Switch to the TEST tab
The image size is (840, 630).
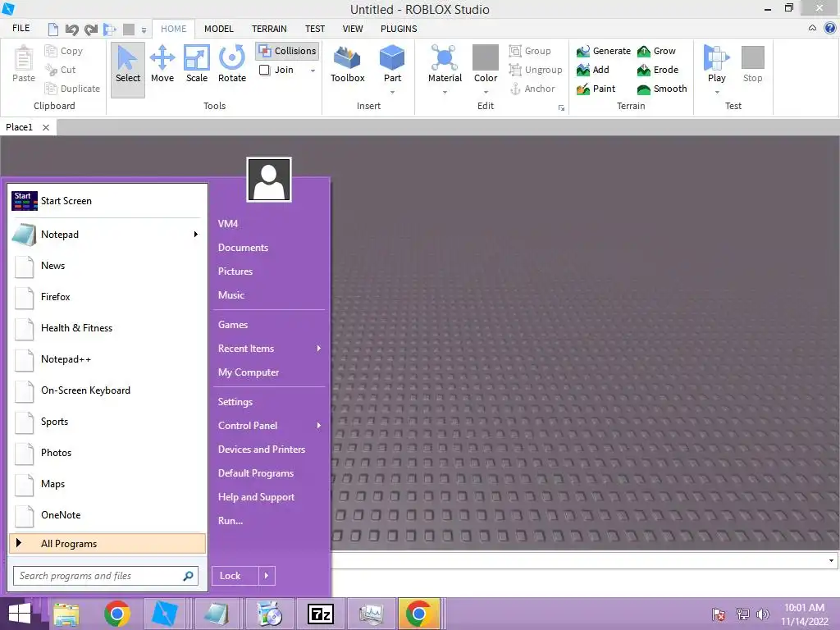[315, 29]
